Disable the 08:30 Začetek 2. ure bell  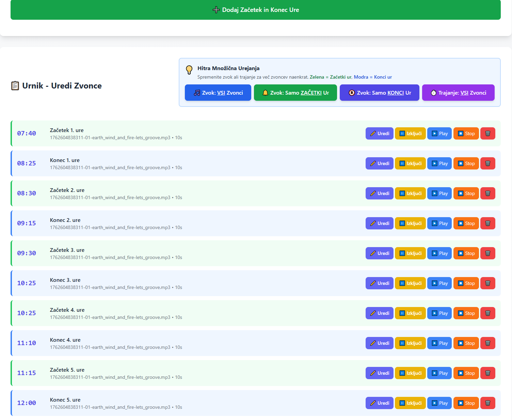(410, 193)
